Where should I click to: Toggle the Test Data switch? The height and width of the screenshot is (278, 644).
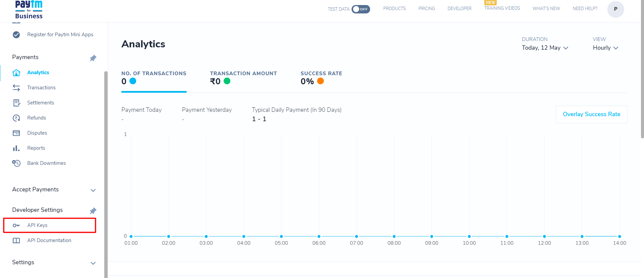pyautogui.click(x=361, y=9)
